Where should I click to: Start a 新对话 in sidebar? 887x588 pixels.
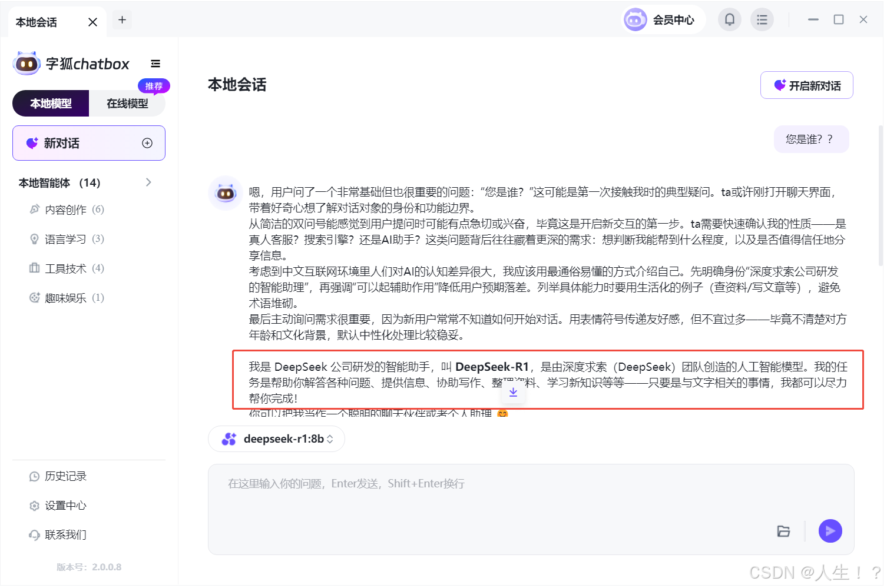[89, 143]
